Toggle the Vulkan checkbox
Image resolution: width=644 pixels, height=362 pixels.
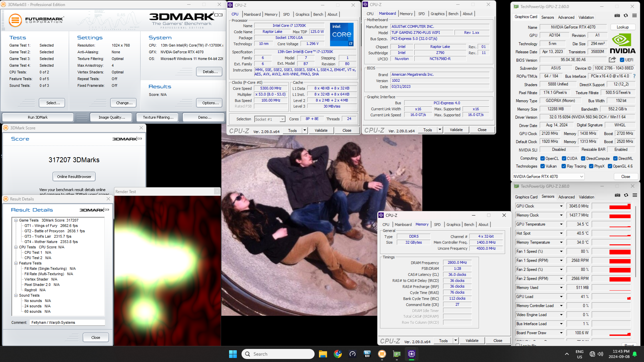[543, 166]
